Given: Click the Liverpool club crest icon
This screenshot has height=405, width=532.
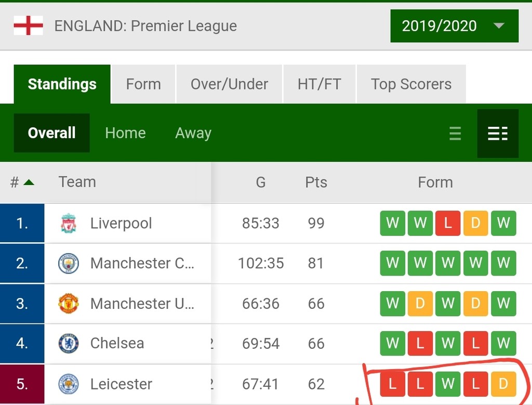Looking at the screenshot, I should (68, 224).
